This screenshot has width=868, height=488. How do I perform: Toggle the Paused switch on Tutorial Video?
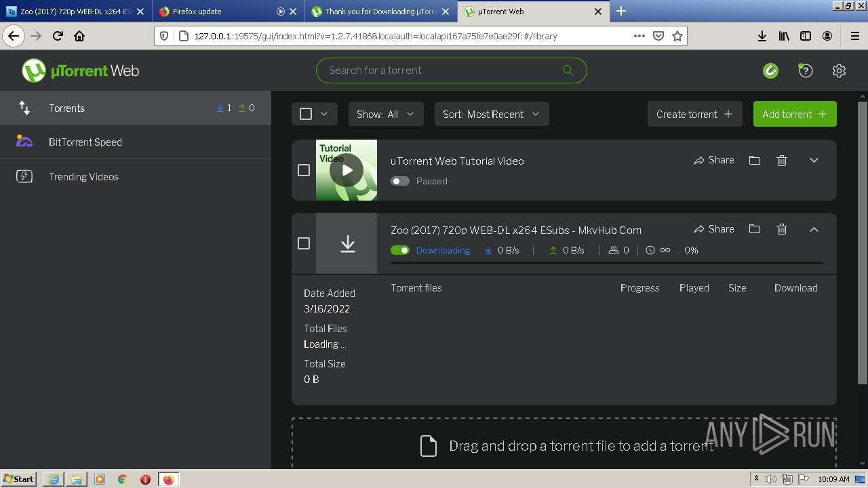(x=400, y=181)
